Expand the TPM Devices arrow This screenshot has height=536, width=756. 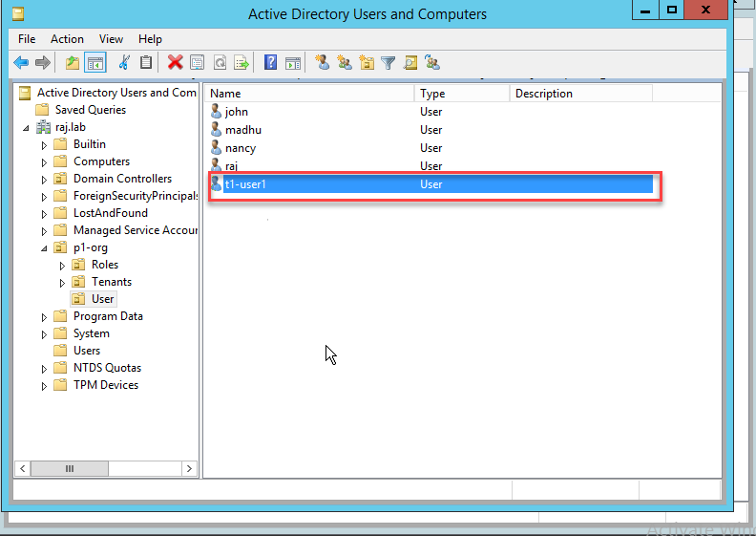(x=44, y=386)
